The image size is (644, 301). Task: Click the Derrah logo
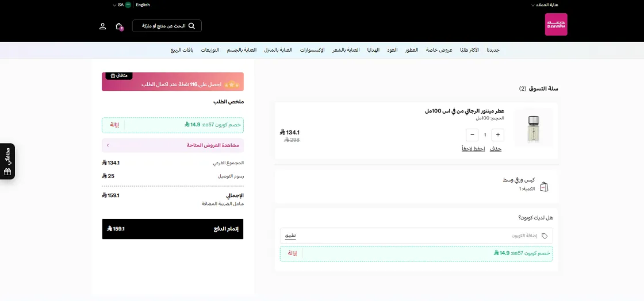(x=556, y=24)
